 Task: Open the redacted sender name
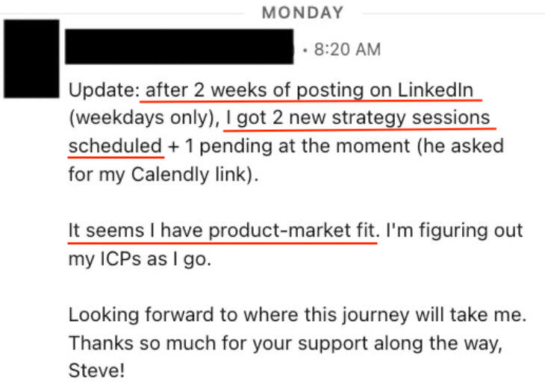tap(179, 46)
